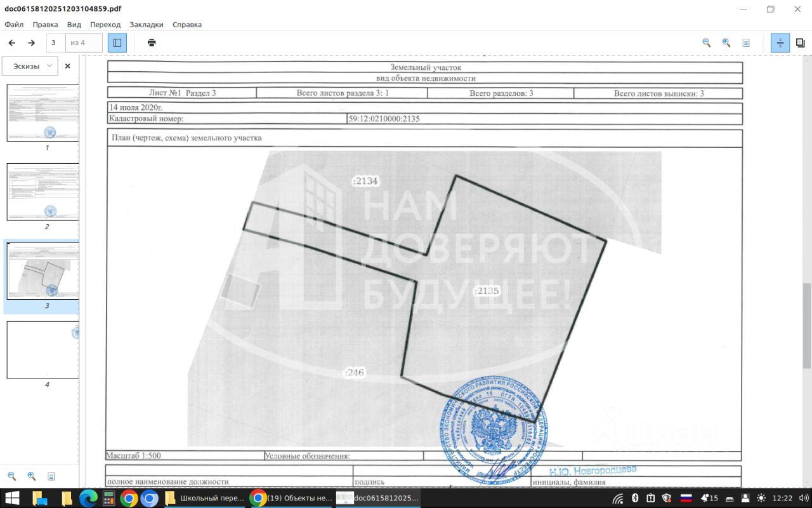The height and width of the screenshot is (508, 812).
Task: Open the first Google Chrome taskbar icon
Action: pos(129,498)
